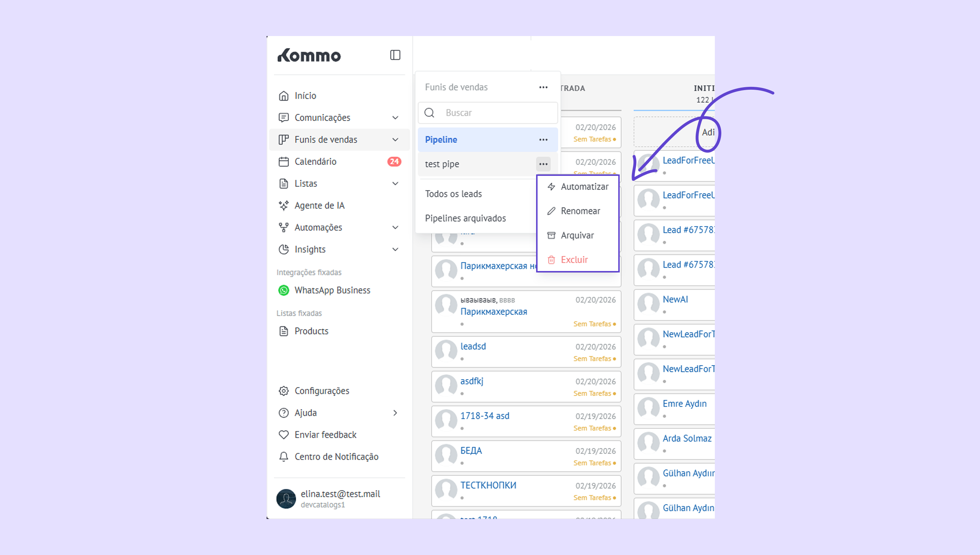Choose Arquivar from context menu
Image resolution: width=980 pixels, height=555 pixels.
click(x=577, y=235)
